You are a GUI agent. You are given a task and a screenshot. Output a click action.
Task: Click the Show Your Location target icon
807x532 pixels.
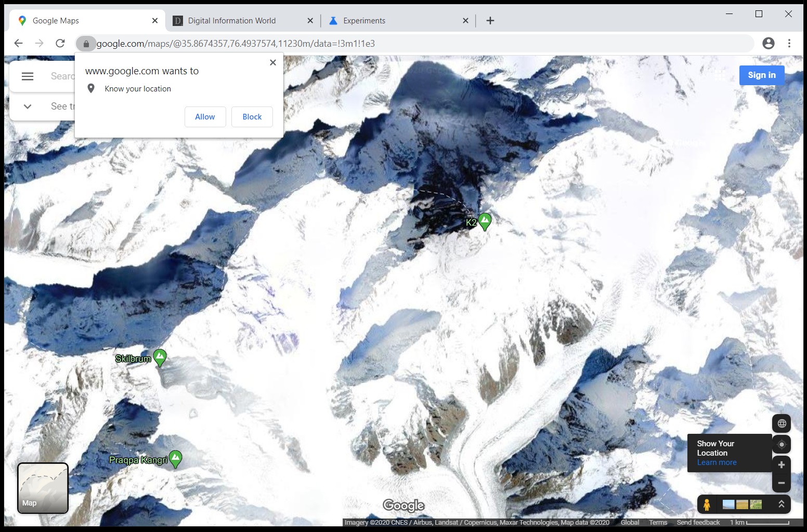[x=782, y=444]
